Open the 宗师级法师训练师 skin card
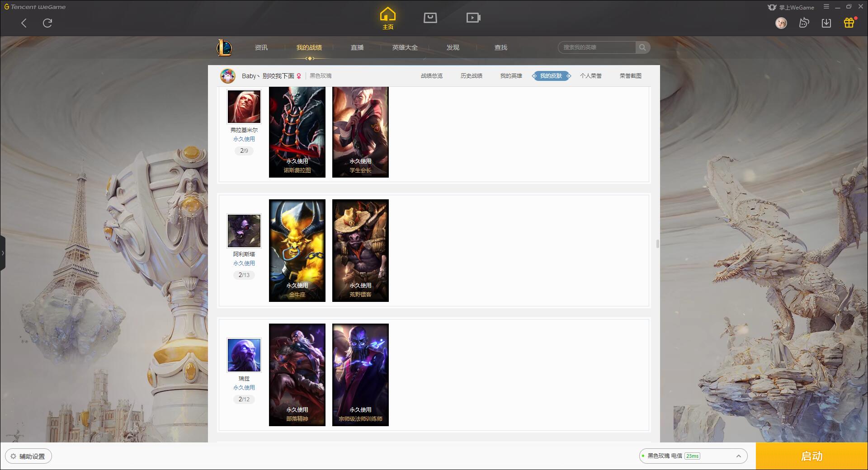Viewport: 868px width, 470px height. point(360,375)
